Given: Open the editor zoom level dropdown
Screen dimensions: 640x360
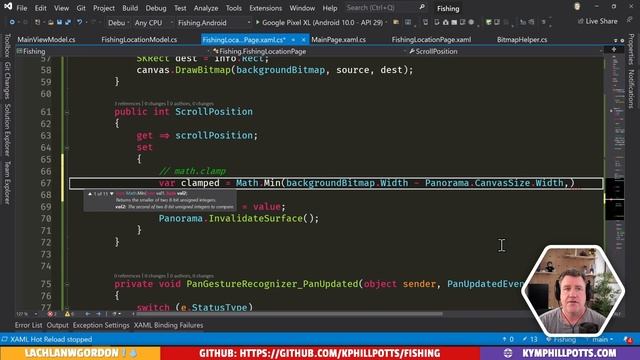Looking at the screenshot, I should [27, 314].
